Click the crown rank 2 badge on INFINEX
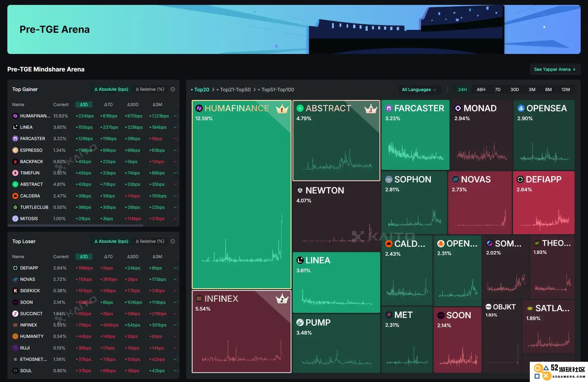The height and width of the screenshot is (382, 588). 282,299
